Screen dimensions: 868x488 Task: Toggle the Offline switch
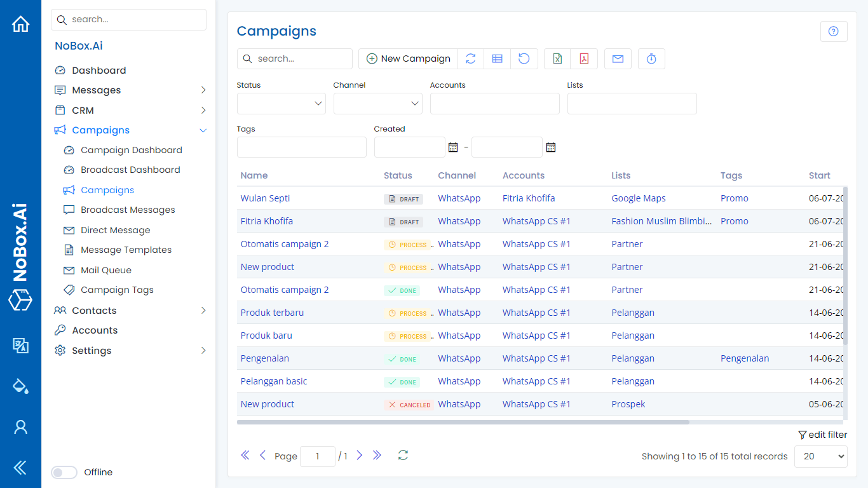coord(64,472)
